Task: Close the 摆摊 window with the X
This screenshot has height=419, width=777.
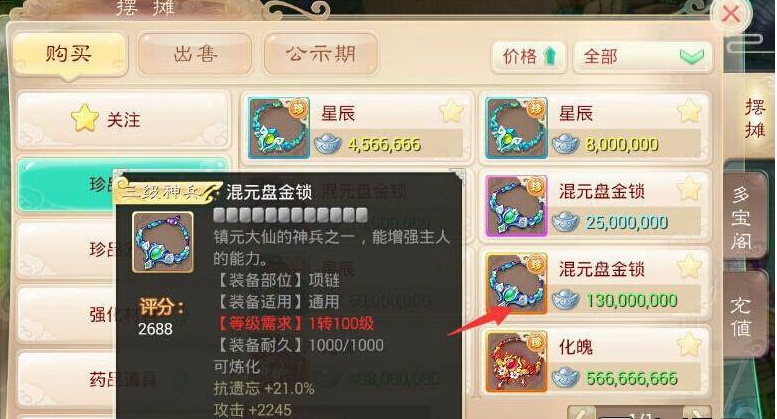Action: click(731, 14)
